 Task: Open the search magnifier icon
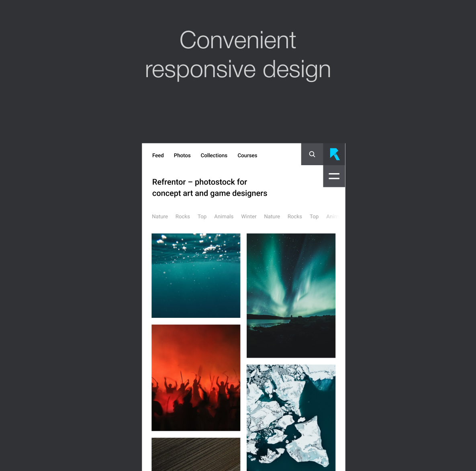pos(312,154)
